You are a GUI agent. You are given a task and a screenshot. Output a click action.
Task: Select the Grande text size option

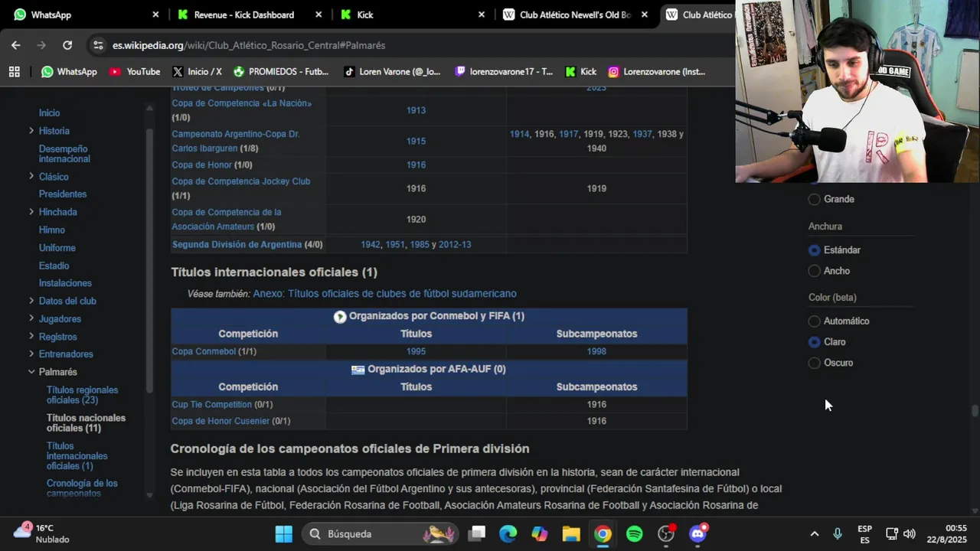pos(815,199)
